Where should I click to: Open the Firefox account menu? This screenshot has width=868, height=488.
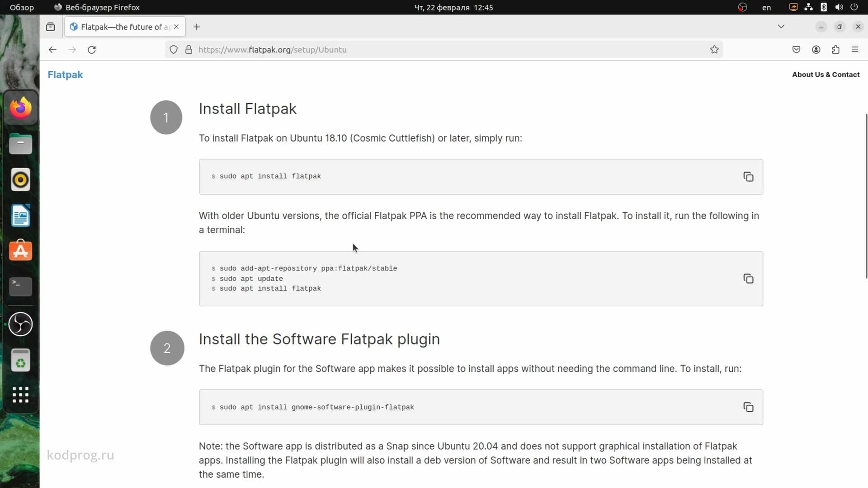pos(816,50)
